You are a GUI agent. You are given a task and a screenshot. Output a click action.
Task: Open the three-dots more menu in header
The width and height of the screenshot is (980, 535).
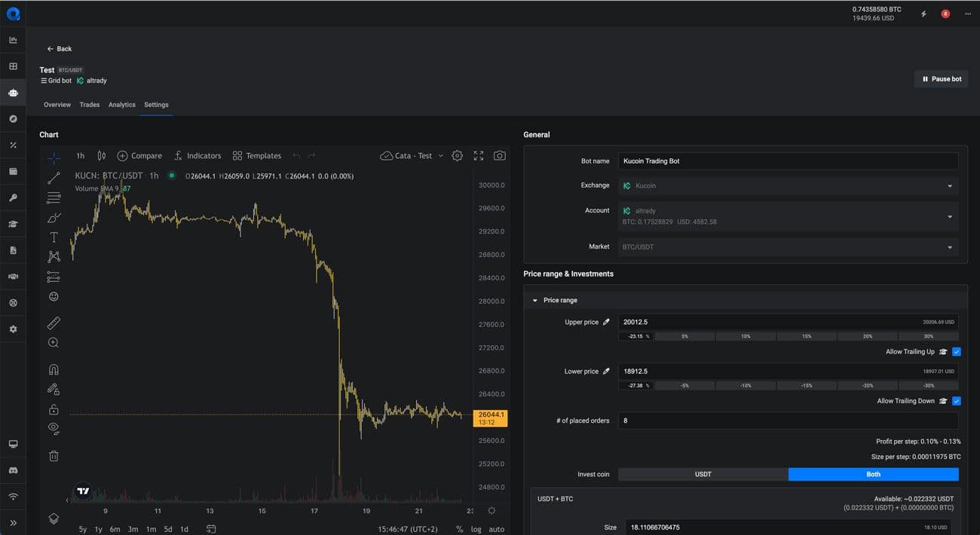[968, 14]
